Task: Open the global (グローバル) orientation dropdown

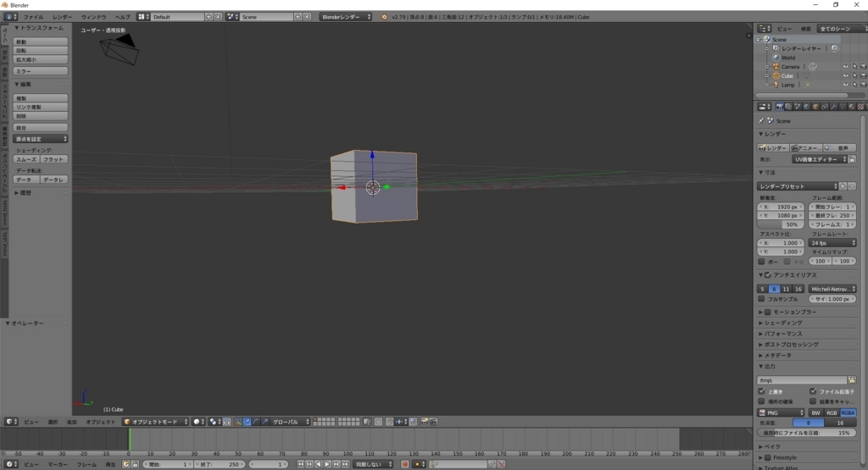Action: click(x=290, y=422)
